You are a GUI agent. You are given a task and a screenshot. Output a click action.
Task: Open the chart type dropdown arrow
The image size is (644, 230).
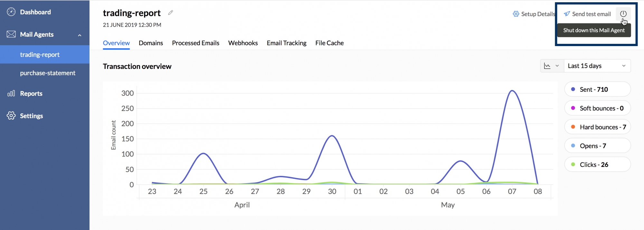pyautogui.click(x=557, y=66)
